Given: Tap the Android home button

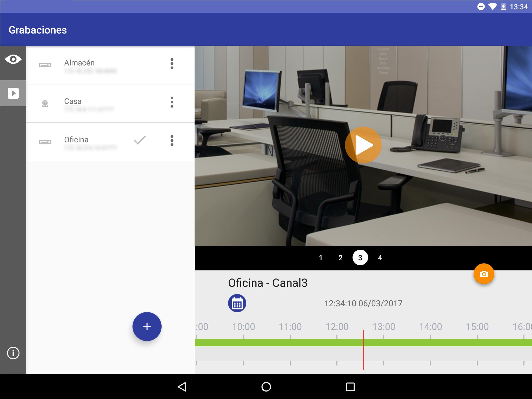Looking at the screenshot, I should pyautogui.click(x=266, y=387).
